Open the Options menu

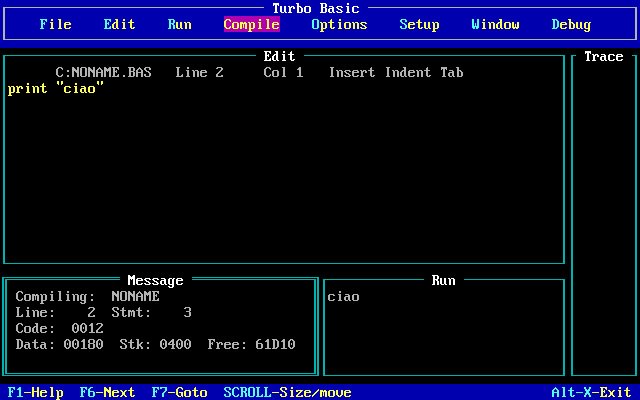[339, 24]
